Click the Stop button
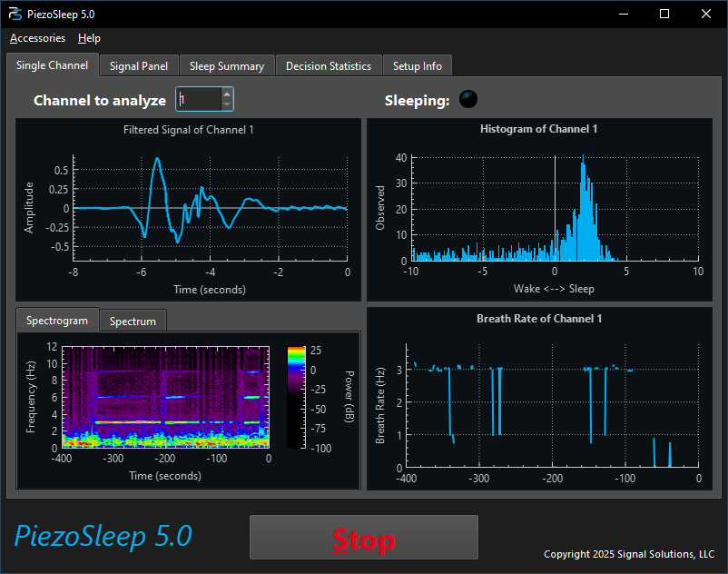The height and width of the screenshot is (574, 728). (363, 538)
